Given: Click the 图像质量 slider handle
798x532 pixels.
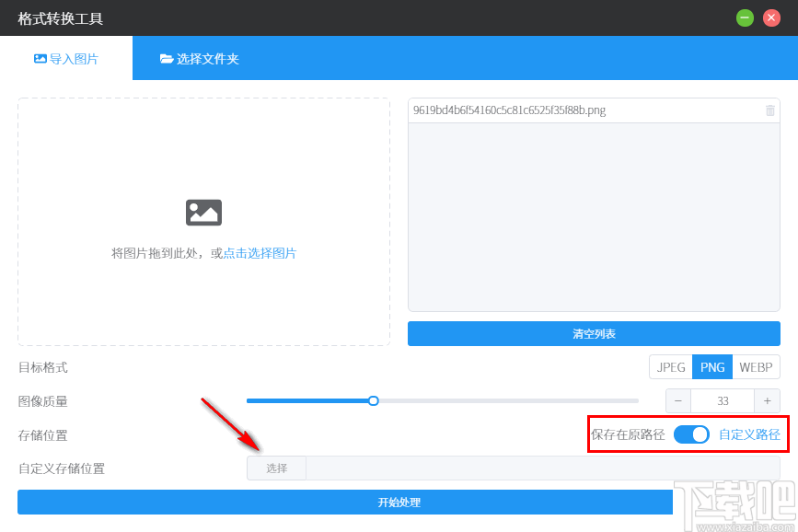Looking at the screenshot, I should point(373,400).
